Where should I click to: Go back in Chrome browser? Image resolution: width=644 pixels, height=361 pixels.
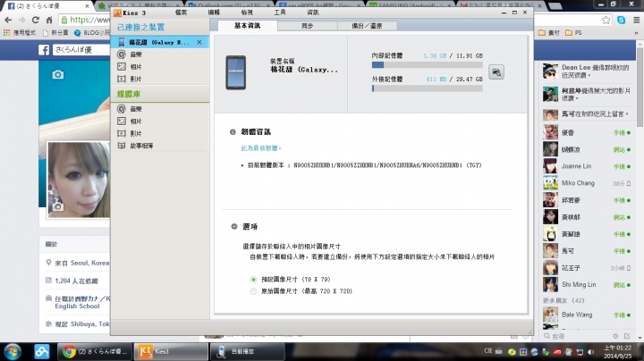click(8, 20)
